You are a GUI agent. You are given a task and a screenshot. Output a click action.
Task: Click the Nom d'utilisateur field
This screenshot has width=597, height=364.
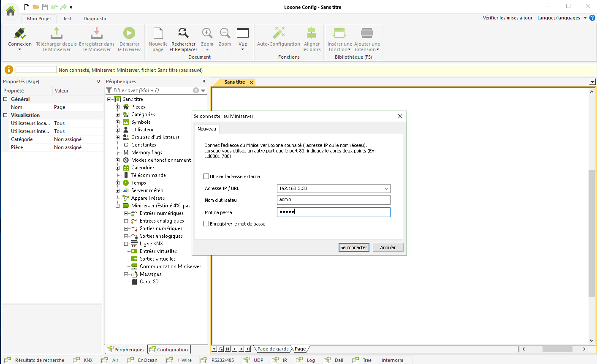(334, 200)
